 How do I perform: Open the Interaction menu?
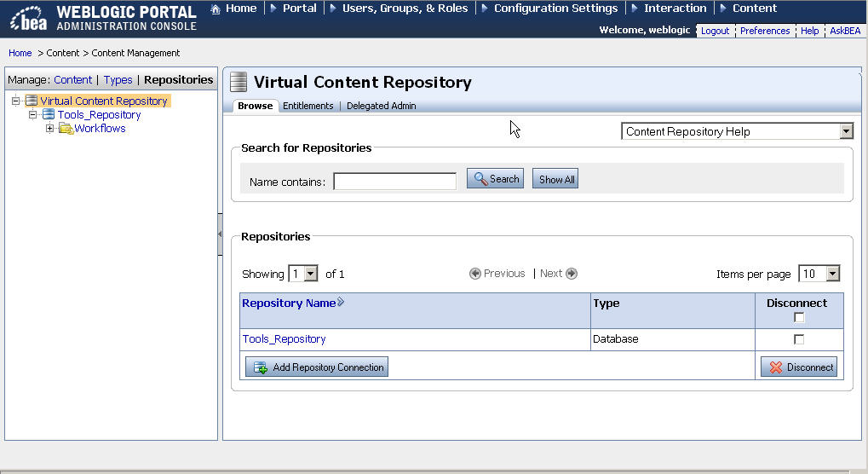click(x=675, y=9)
